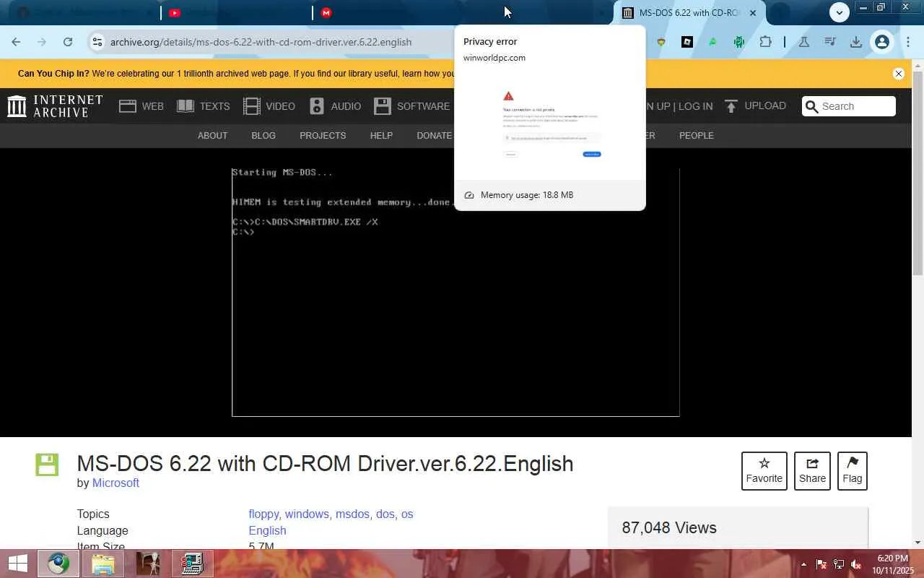924x578 pixels.
Task: Open site information icon in address bar
Action: (x=97, y=42)
